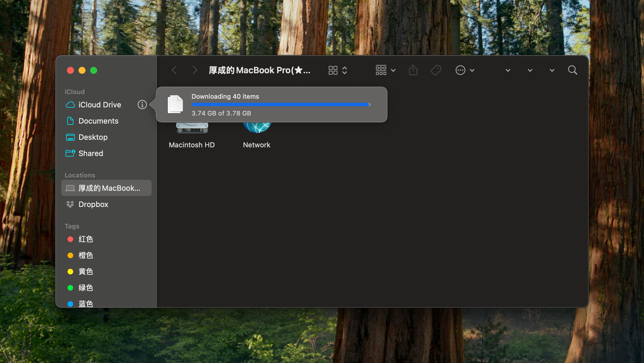Select the green tag 绿色
Image resolution: width=644 pixels, height=363 pixels.
click(x=85, y=287)
